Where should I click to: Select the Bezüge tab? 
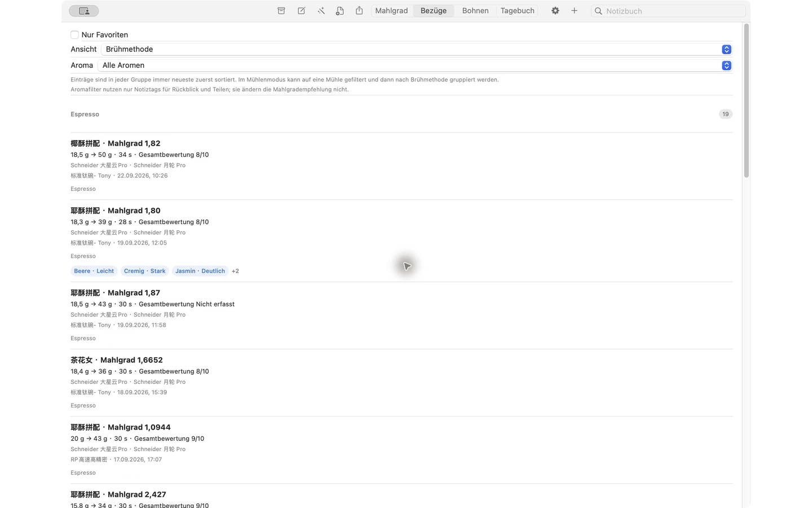[x=434, y=11]
